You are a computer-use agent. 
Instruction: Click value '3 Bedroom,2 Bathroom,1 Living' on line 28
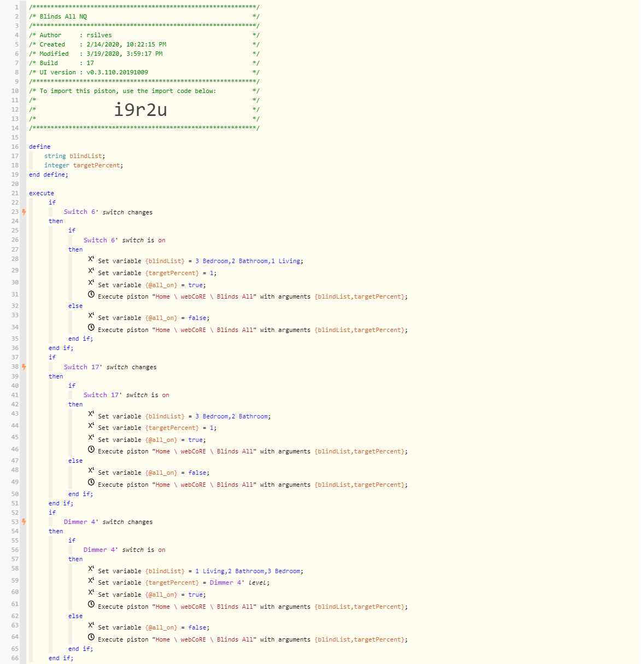248,261
